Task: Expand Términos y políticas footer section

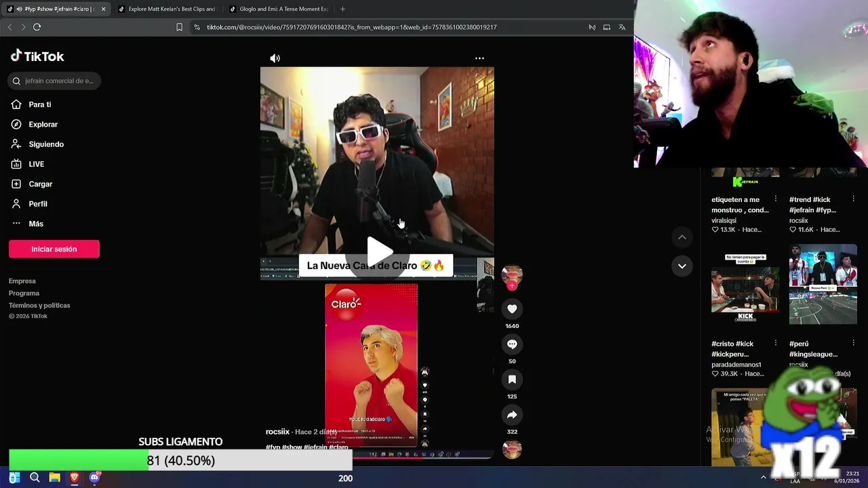Action: tap(39, 305)
